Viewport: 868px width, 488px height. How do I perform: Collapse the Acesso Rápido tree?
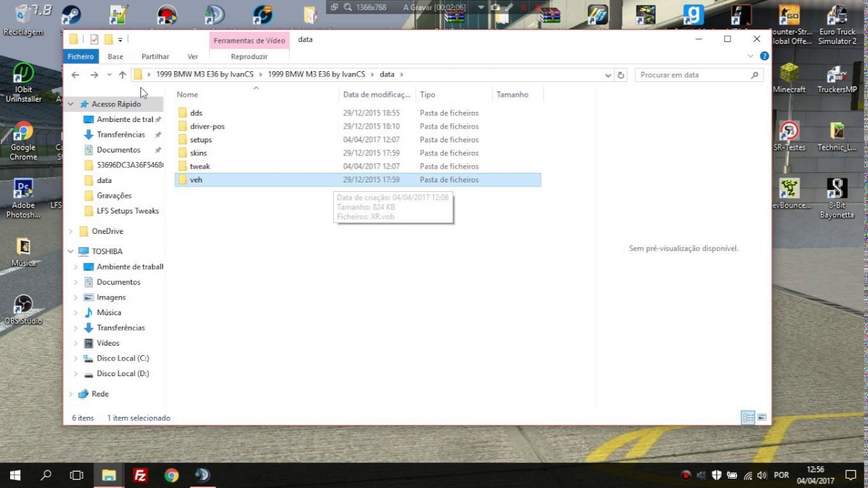[x=71, y=104]
